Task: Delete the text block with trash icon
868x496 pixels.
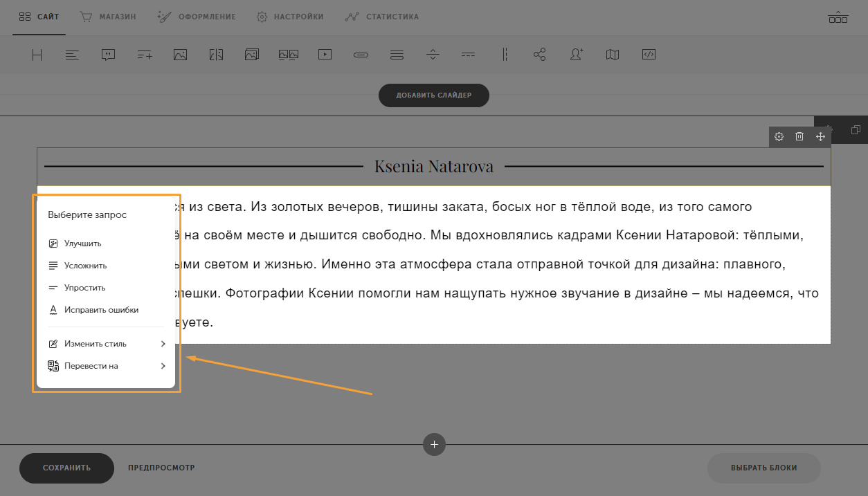Action: [799, 137]
